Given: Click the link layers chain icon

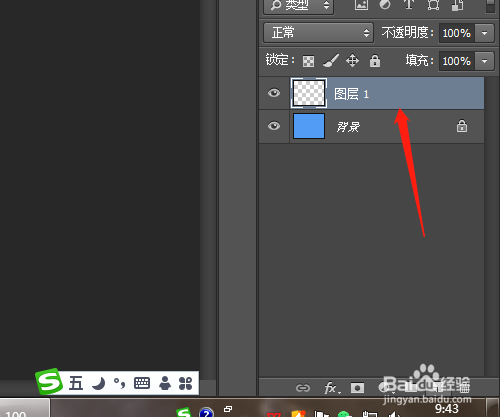Looking at the screenshot, I should (303, 388).
